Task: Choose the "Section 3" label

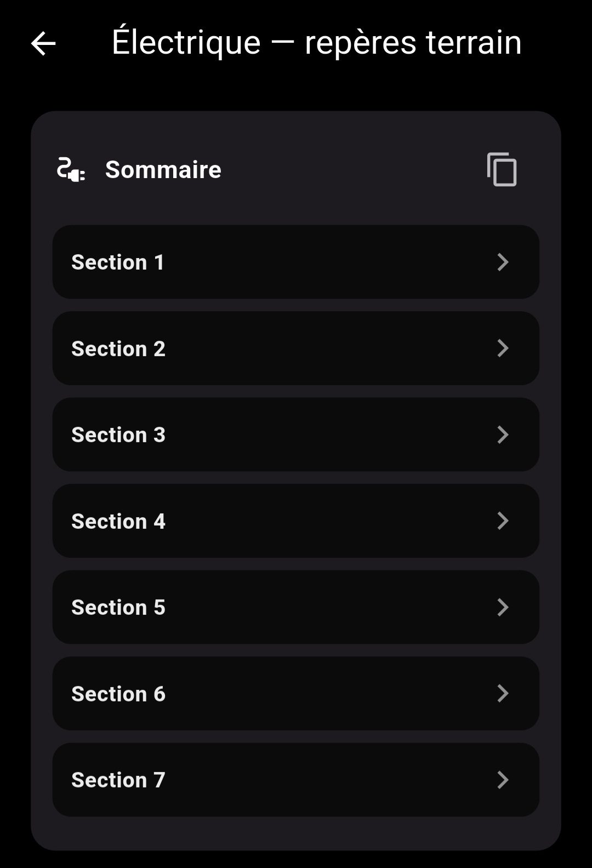Action: pos(118,435)
